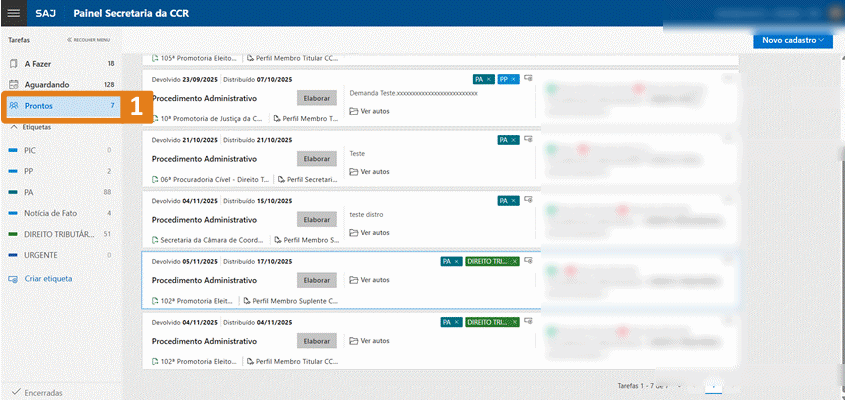Click the A Fazer task list icon
This screenshot has width=845, height=400.
(x=14, y=63)
